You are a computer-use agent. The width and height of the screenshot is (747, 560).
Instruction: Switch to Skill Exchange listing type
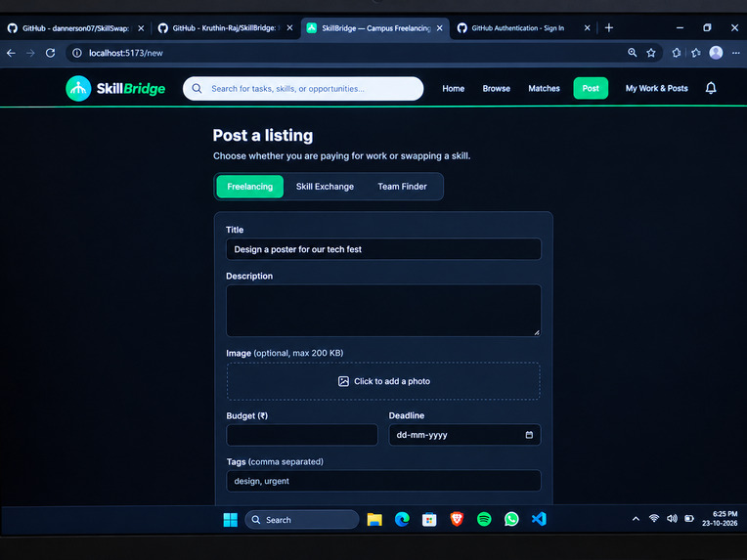click(325, 187)
